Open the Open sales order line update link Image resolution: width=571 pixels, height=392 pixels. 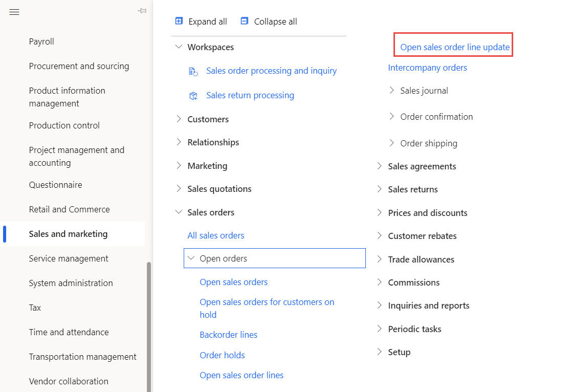tap(455, 47)
